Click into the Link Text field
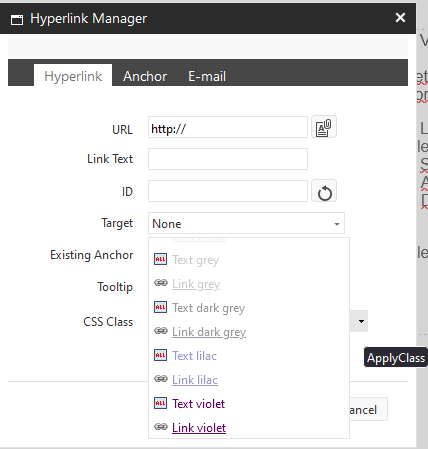This screenshot has height=449, width=428. [228, 159]
